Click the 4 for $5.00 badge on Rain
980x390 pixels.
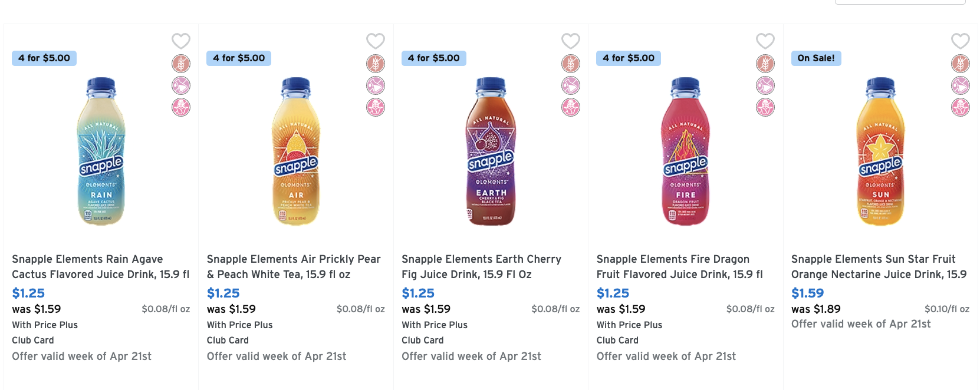[x=44, y=58]
